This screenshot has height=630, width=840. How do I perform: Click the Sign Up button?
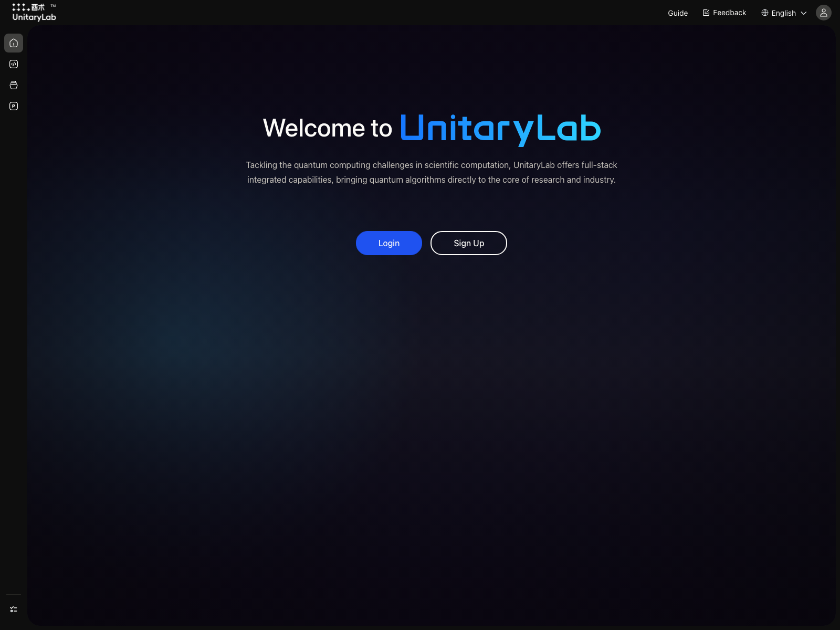469,243
